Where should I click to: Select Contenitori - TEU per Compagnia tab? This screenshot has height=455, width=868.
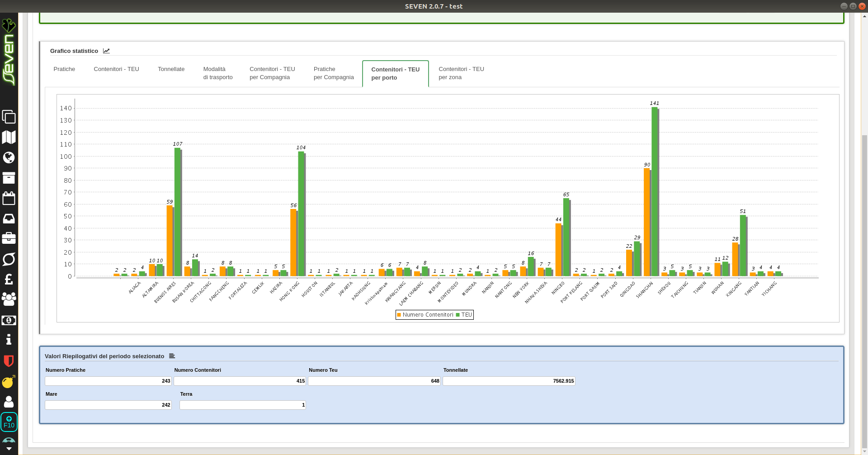[x=272, y=73]
